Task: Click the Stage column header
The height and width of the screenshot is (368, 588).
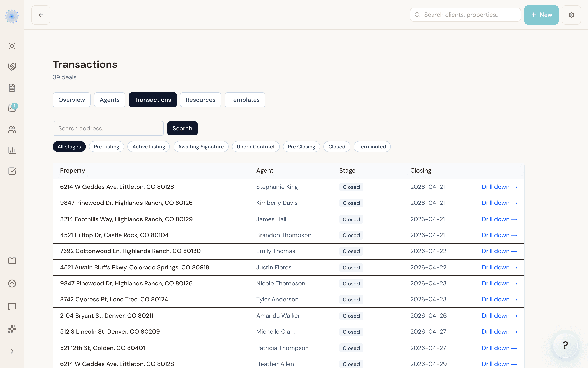Action: point(347,171)
